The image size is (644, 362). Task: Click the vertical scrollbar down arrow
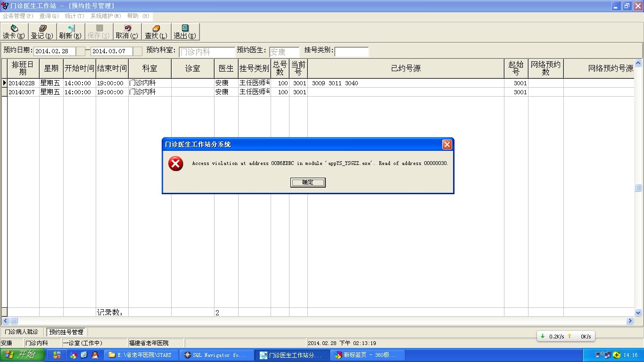click(638, 313)
